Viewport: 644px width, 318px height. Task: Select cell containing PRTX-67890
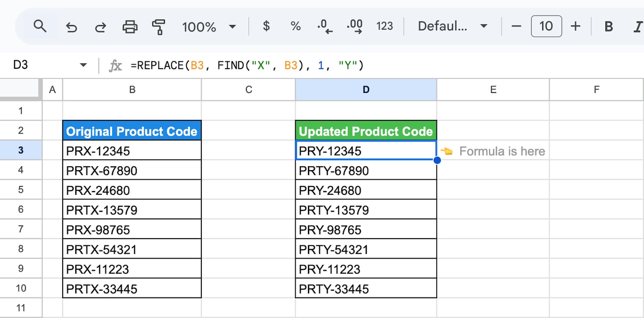132,170
